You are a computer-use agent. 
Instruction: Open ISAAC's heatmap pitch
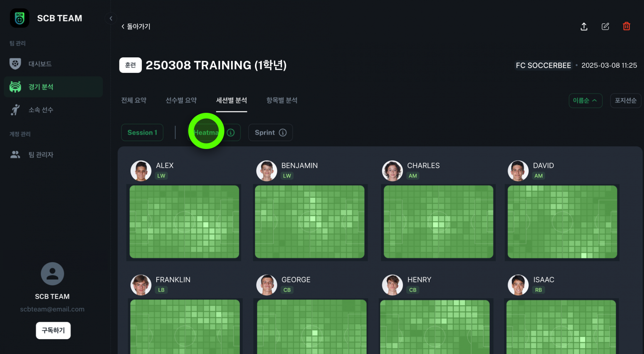coord(561,327)
